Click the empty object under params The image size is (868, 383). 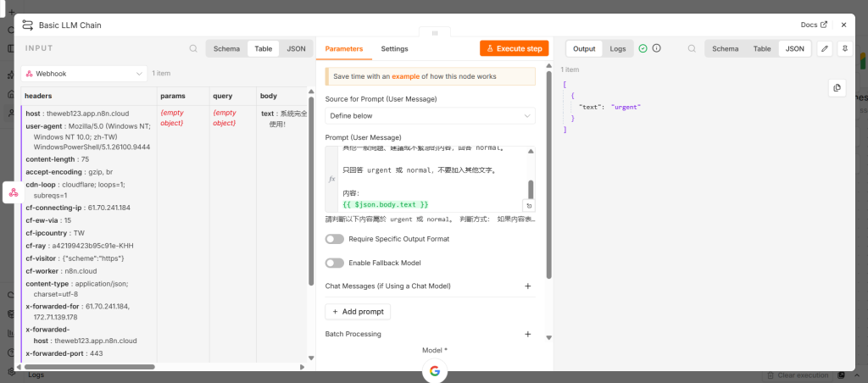point(171,117)
